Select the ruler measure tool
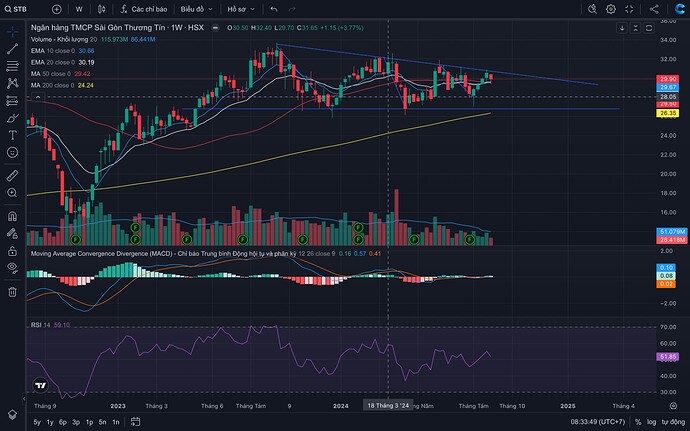690x431 pixels. pyautogui.click(x=12, y=176)
